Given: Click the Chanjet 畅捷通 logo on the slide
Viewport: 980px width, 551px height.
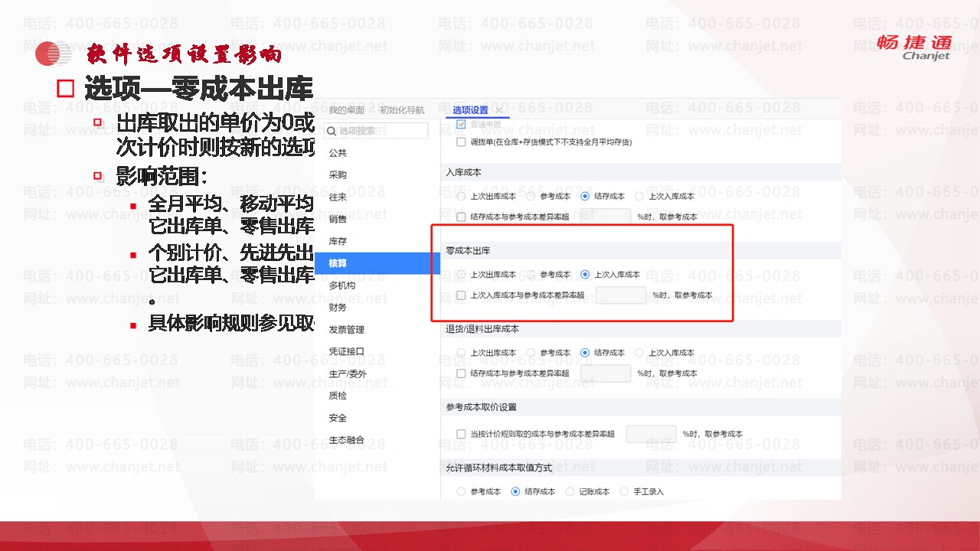Looking at the screenshot, I should click(x=914, y=47).
